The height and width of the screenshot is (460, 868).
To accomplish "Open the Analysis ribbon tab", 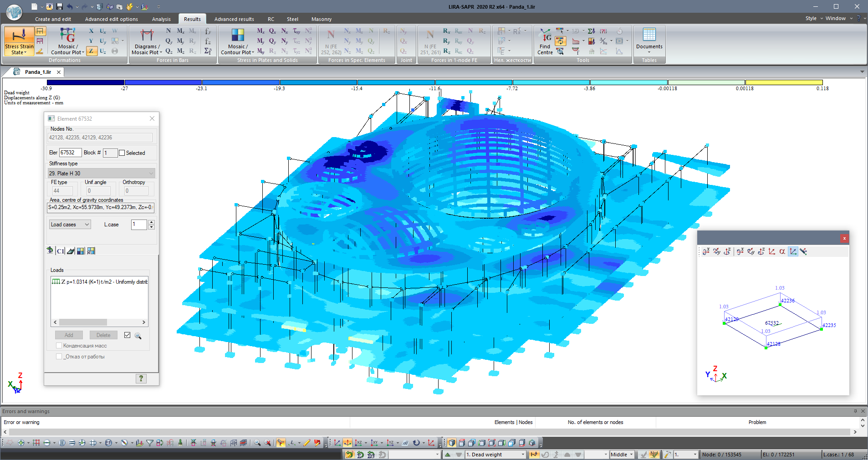I will click(x=161, y=19).
